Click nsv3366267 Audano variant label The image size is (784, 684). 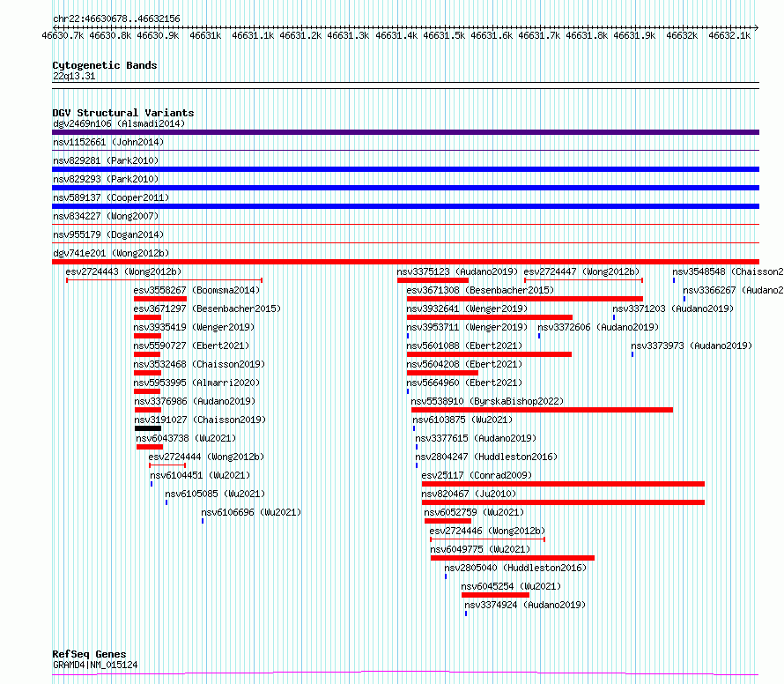coord(734,290)
